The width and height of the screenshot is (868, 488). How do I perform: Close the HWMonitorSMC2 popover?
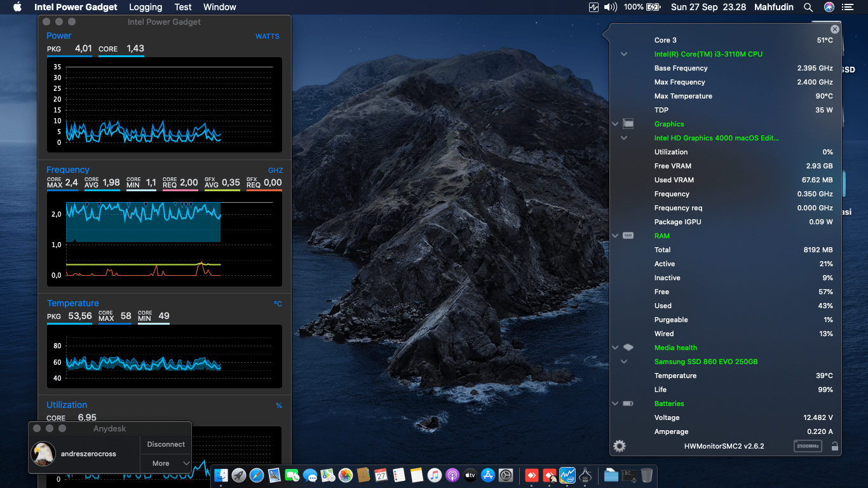pos(835,29)
